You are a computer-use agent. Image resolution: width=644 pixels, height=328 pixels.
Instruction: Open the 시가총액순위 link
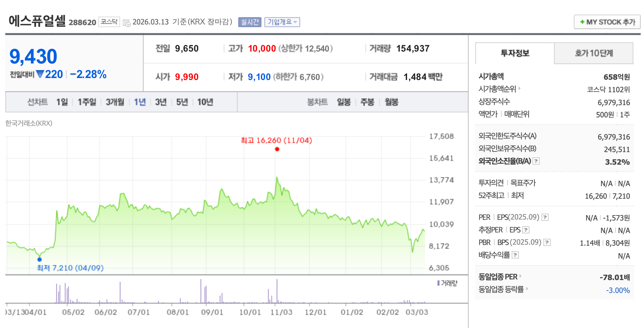coord(497,89)
